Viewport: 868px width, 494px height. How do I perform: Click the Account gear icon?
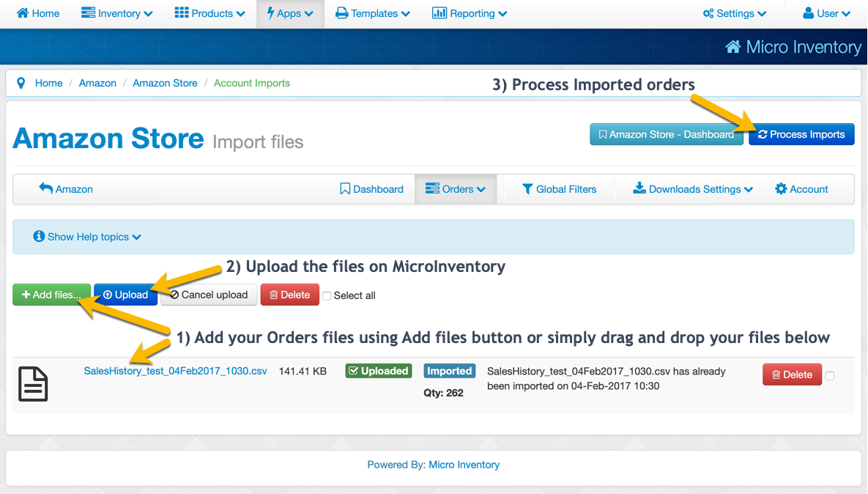781,189
